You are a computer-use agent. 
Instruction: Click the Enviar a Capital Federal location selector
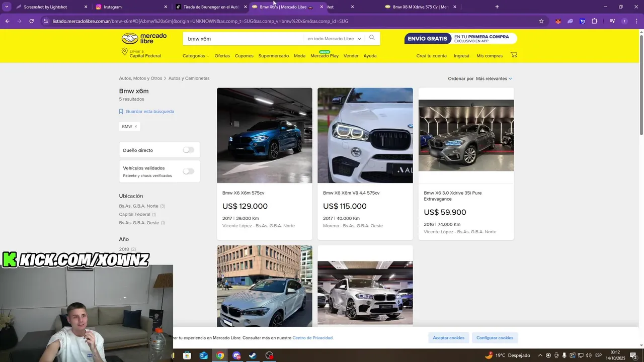(141, 53)
